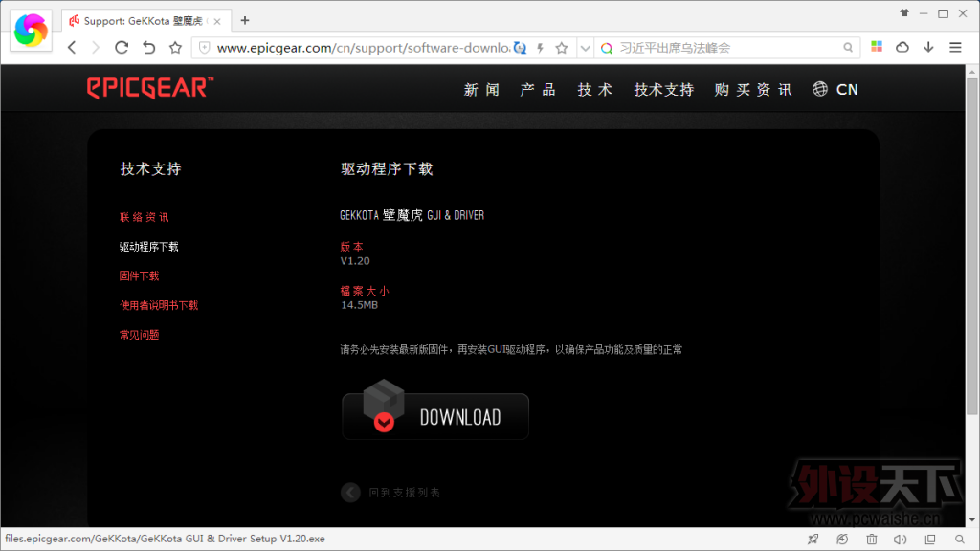The height and width of the screenshot is (551, 980).
Task: Click the V1.20 version text
Action: (x=355, y=261)
